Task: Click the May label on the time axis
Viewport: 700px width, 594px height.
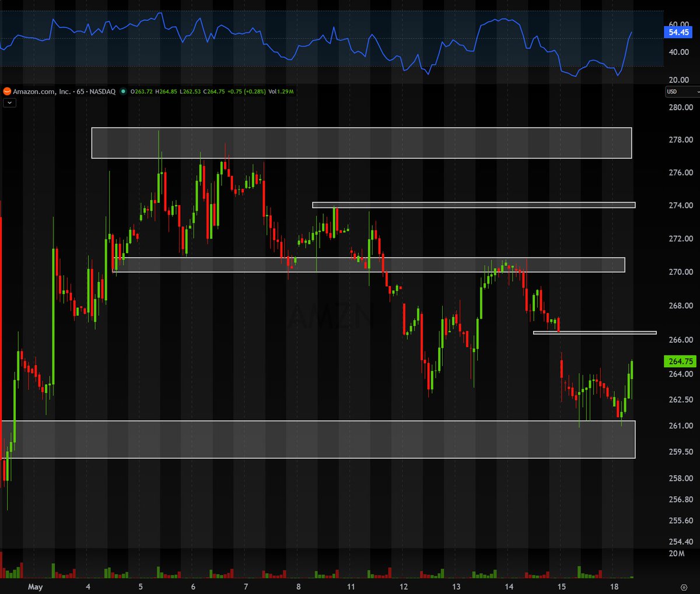Action: [x=35, y=587]
